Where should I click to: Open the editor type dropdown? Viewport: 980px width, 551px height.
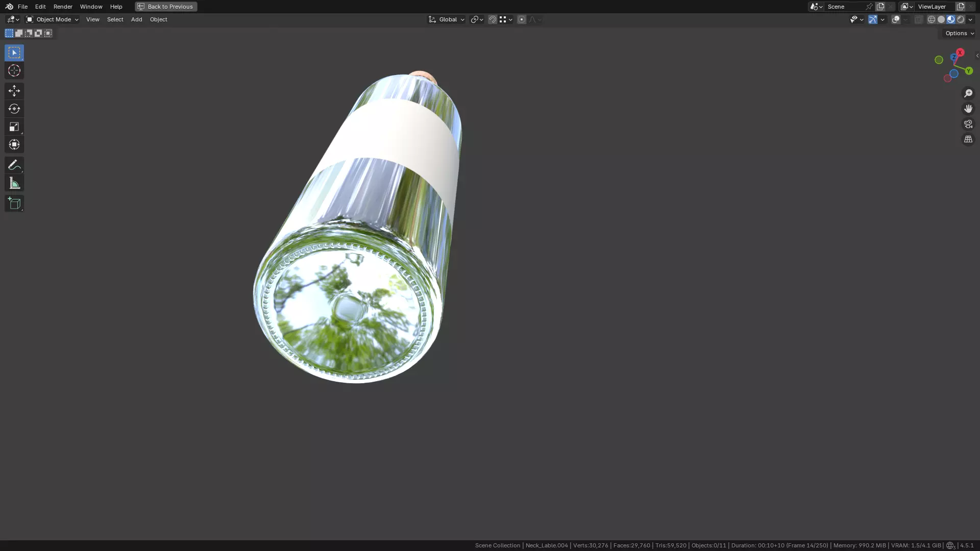point(13,19)
